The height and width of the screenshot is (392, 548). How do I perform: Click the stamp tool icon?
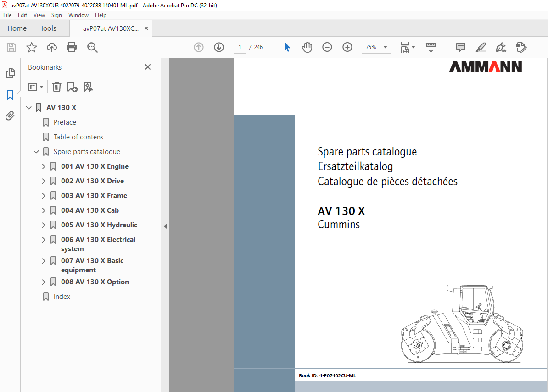tap(521, 47)
